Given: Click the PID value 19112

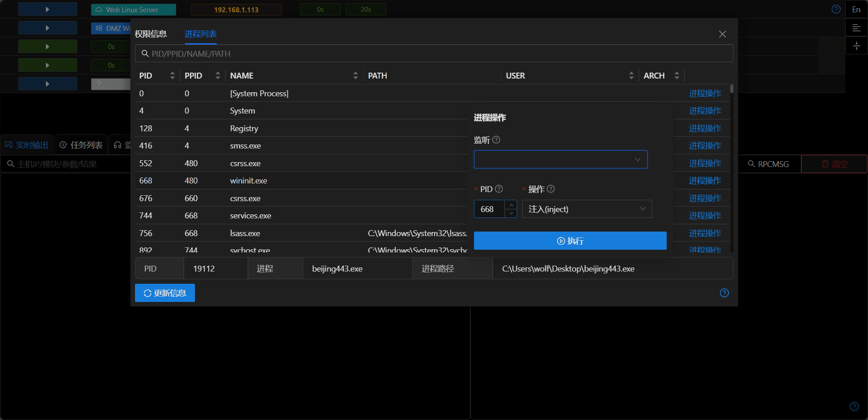Looking at the screenshot, I should [204, 268].
